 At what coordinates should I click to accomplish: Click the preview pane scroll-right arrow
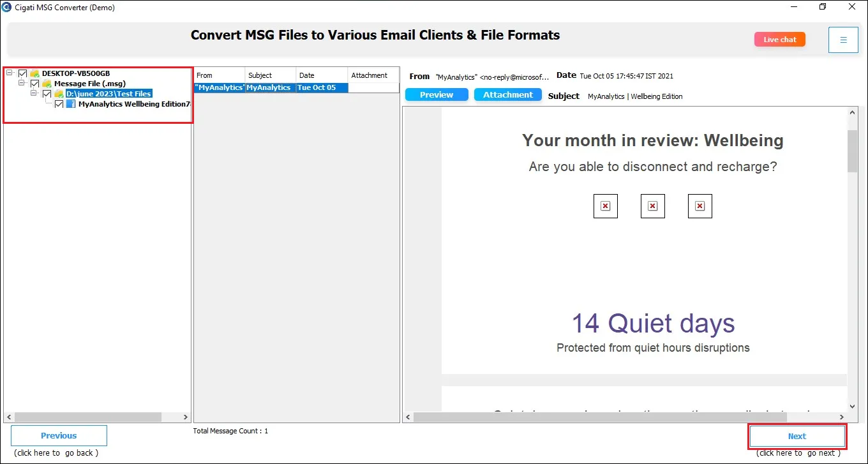tap(842, 417)
